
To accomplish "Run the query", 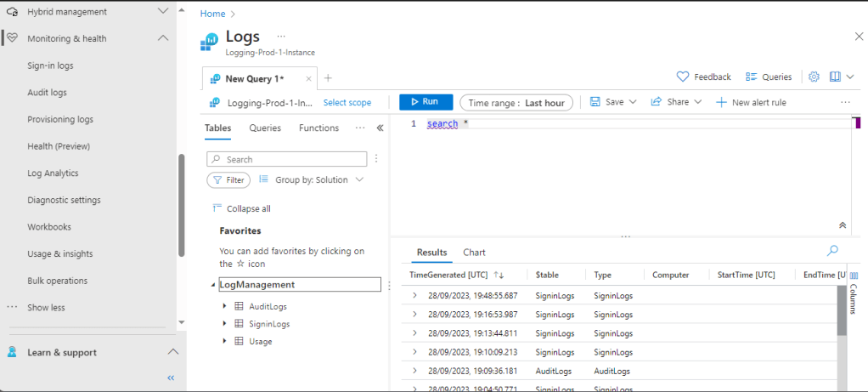I will 426,102.
